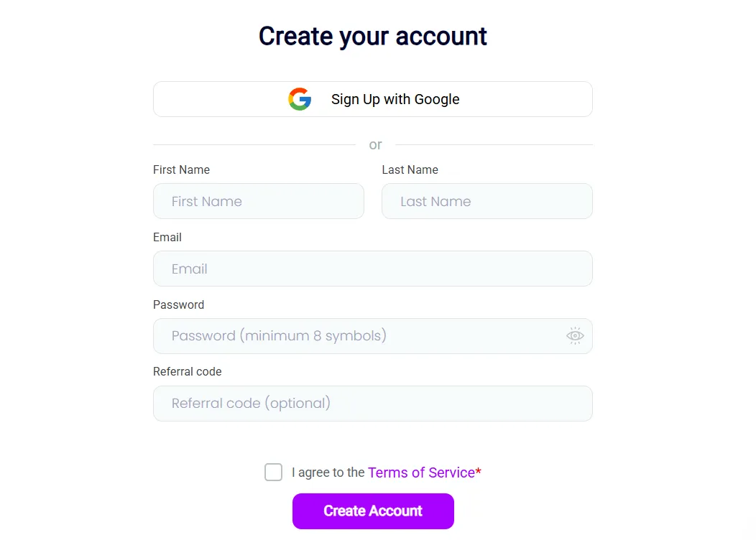Click the "or" divider text
Viewport: 756px width, 540px height.
click(375, 145)
